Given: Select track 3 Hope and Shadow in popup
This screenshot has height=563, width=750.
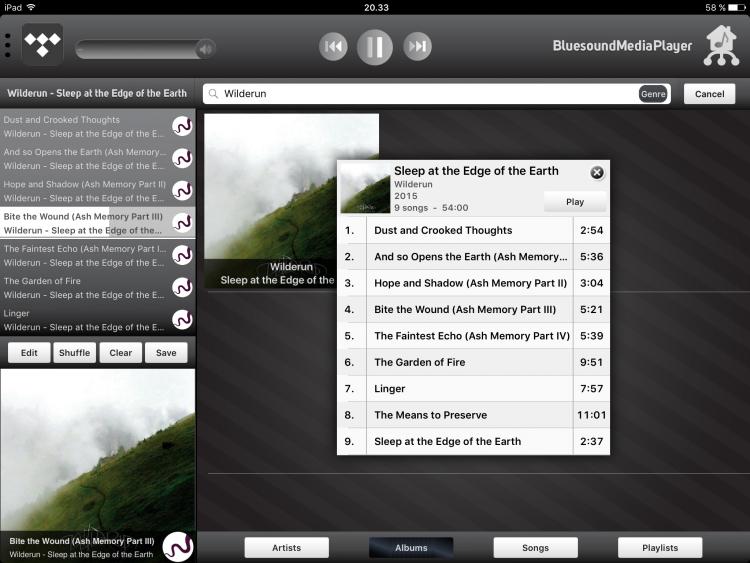Looking at the screenshot, I should (x=473, y=283).
